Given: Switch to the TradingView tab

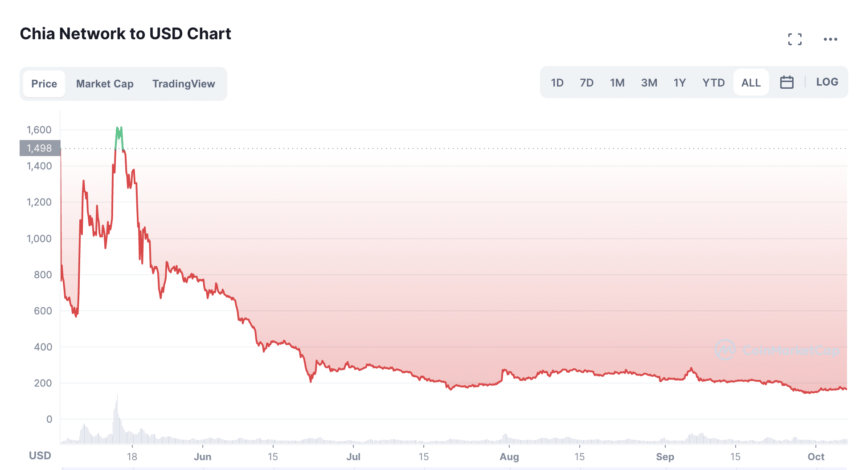Looking at the screenshot, I should (x=184, y=84).
